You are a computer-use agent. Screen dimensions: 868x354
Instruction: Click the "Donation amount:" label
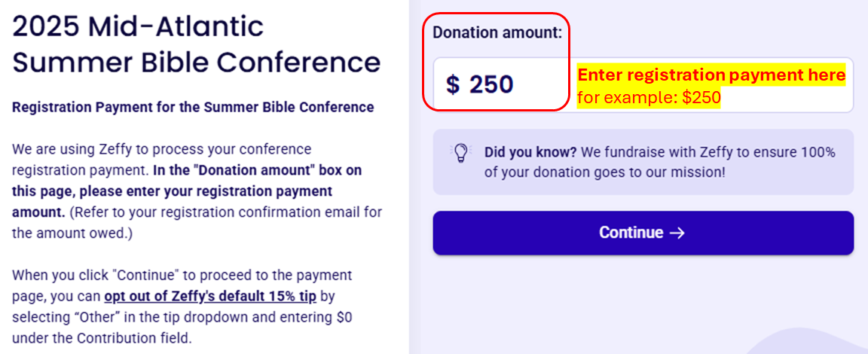pyautogui.click(x=497, y=33)
